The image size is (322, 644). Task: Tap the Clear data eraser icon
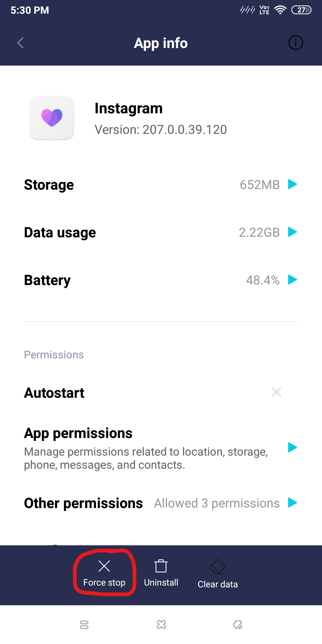pyautogui.click(x=218, y=566)
